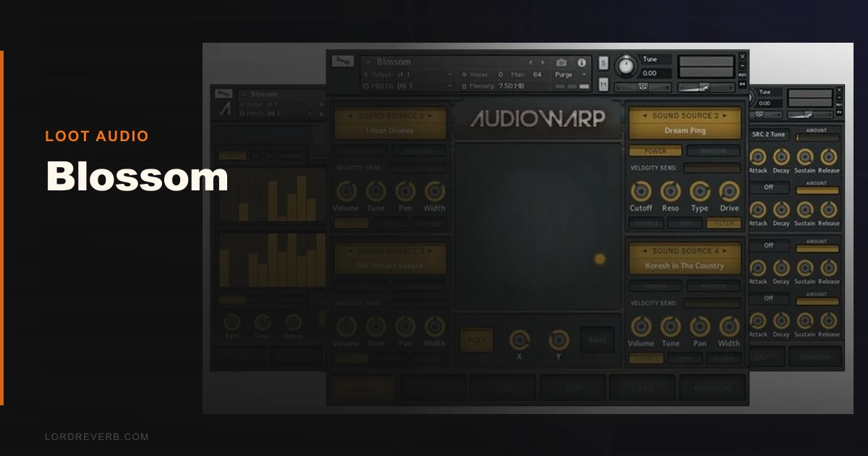The height and width of the screenshot is (456, 868).
Task: Click the PV icon below AUX
Action: [742, 84]
